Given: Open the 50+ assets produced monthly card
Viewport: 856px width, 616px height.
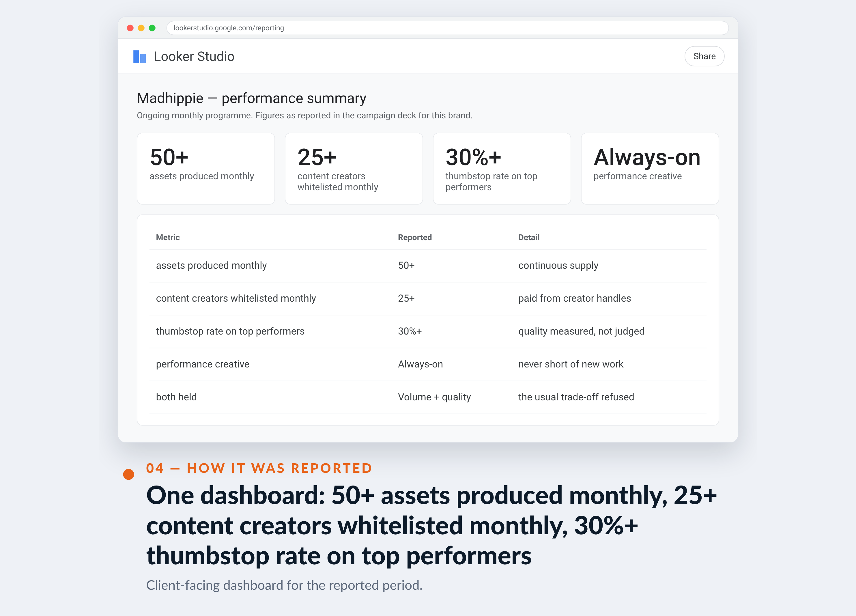Looking at the screenshot, I should (x=206, y=169).
